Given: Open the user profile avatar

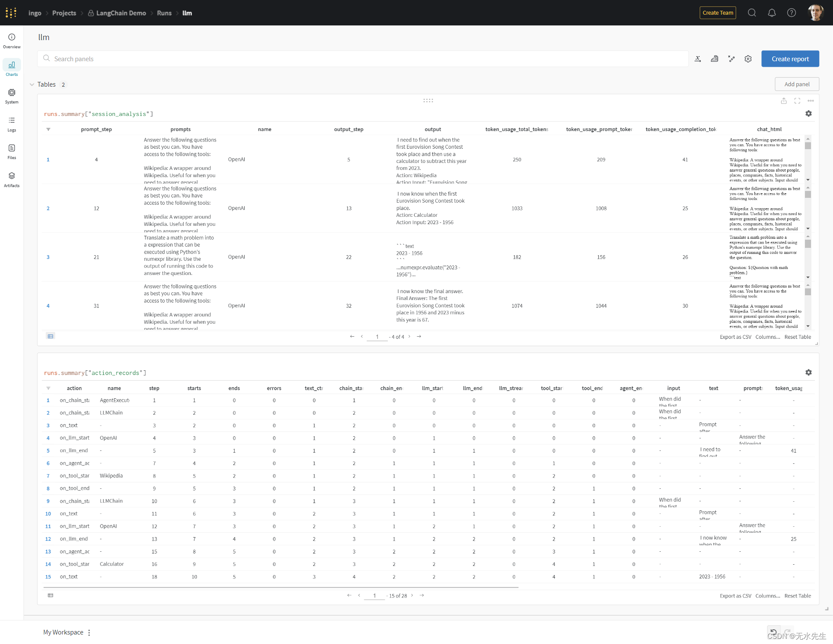Looking at the screenshot, I should (815, 13).
